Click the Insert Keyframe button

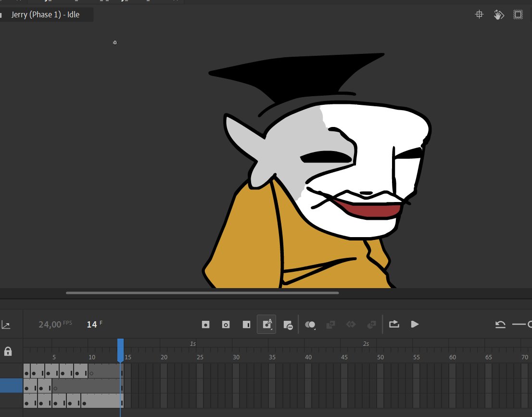point(205,325)
